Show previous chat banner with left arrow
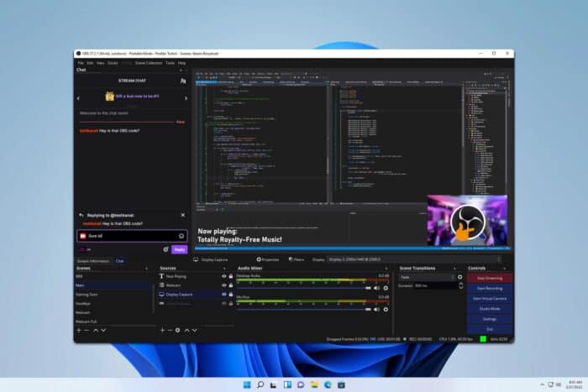This screenshot has width=588, height=392. [78, 98]
